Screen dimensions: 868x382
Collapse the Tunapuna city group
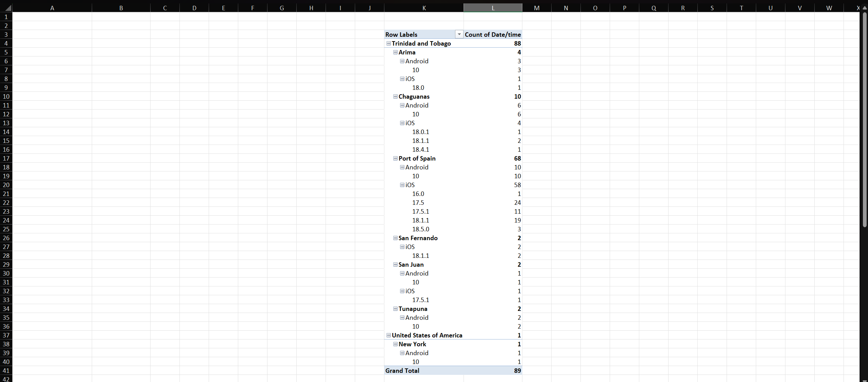(395, 309)
